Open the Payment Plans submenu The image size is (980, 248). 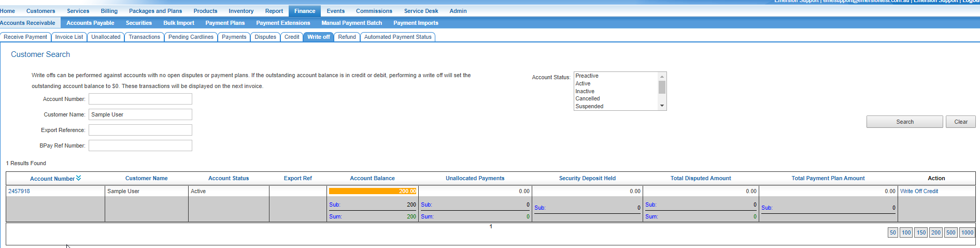(x=225, y=23)
